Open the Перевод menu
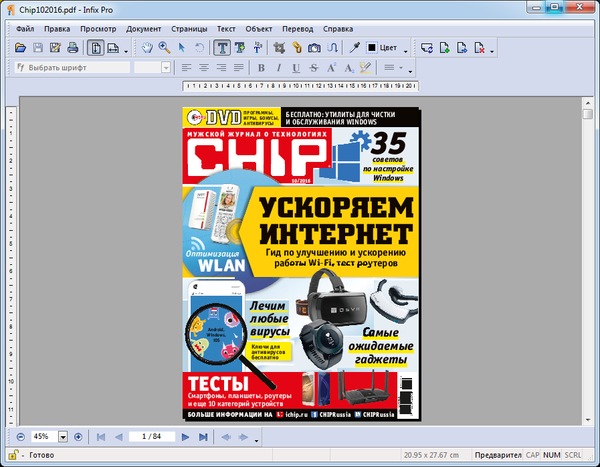Image resolution: width=600 pixels, height=467 pixels. pyautogui.click(x=298, y=29)
